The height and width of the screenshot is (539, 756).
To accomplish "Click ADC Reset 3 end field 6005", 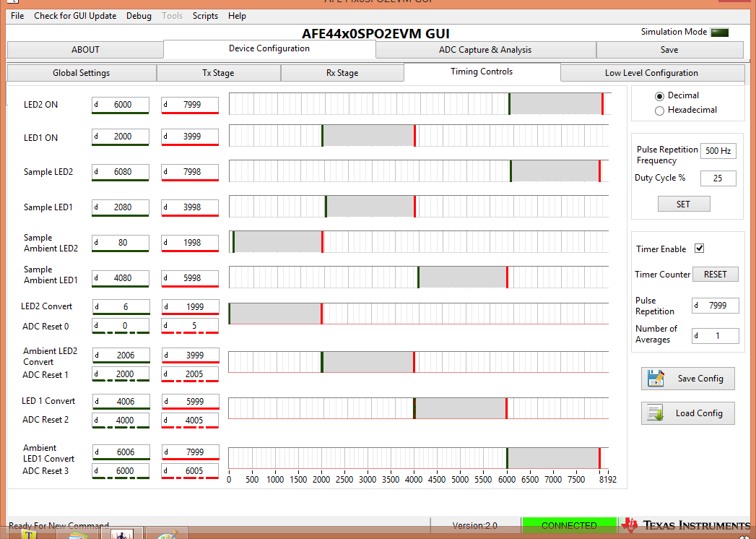I will [190, 471].
